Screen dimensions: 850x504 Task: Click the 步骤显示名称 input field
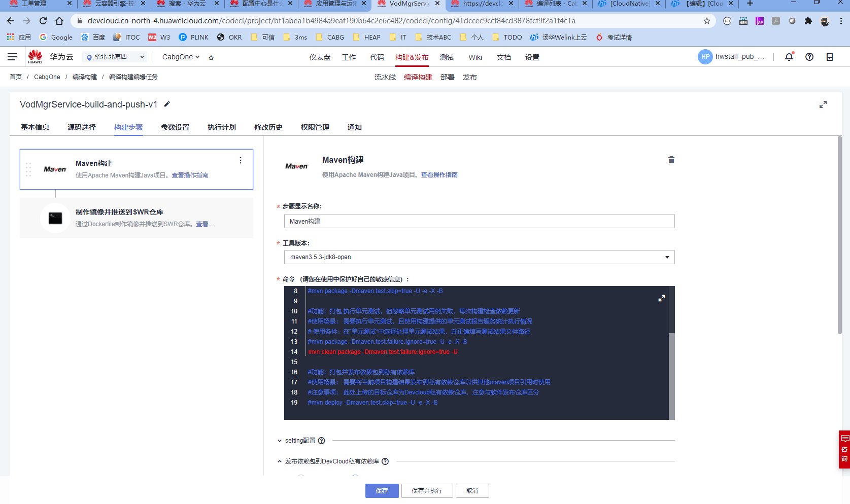(479, 221)
